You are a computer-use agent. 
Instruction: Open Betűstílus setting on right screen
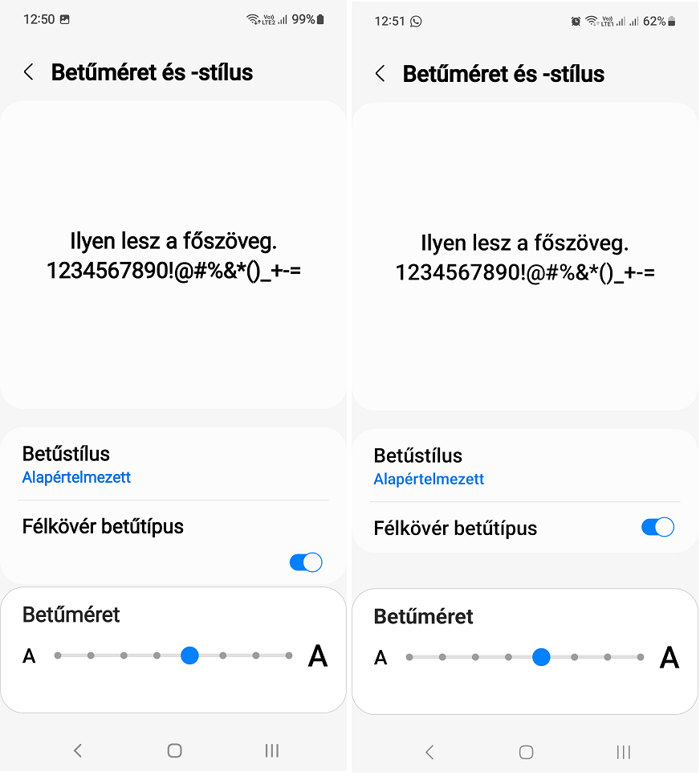[x=525, y=466]
